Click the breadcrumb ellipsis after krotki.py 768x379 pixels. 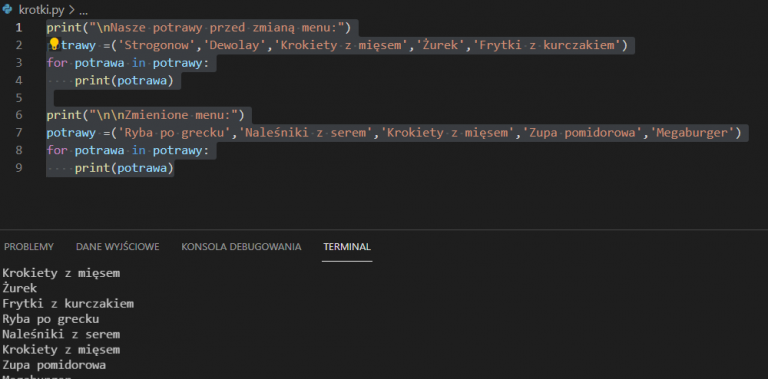(83, 10)
